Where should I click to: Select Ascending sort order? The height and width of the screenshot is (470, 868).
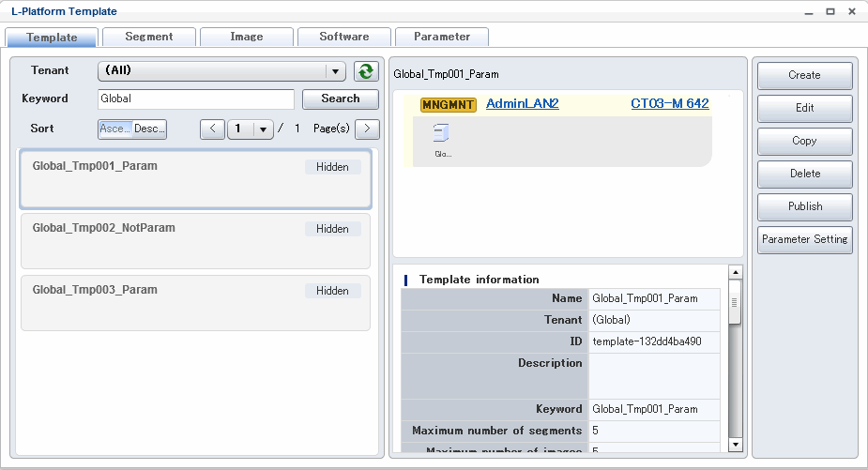click(x=114, y=129)
